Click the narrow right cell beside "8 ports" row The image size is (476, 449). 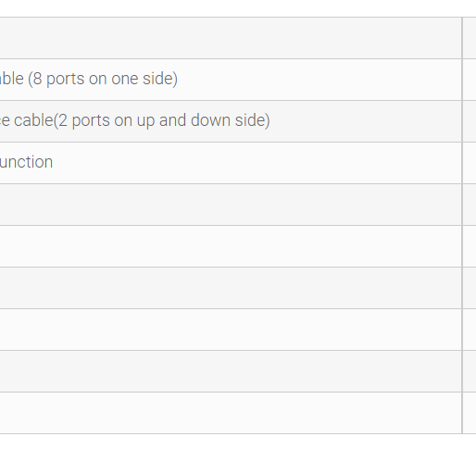pyautogui.click(x=470, y=80)
